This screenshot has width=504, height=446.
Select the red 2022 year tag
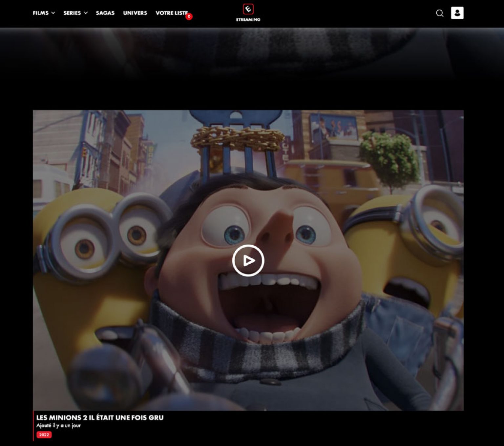(44, 435)
